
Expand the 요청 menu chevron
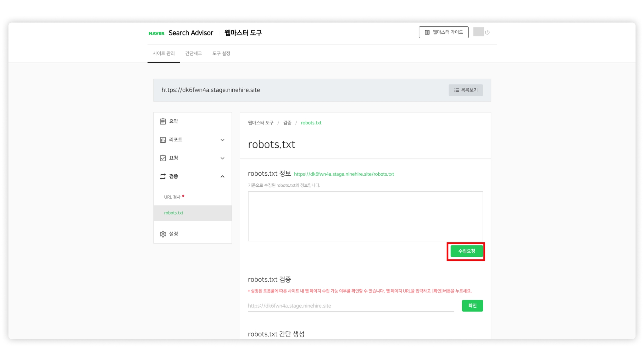click(222, 158)
